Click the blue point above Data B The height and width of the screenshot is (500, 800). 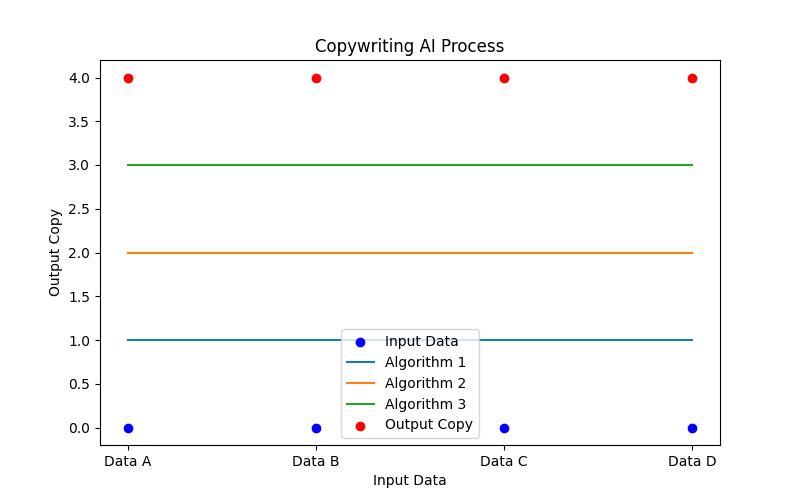point(316,428)
